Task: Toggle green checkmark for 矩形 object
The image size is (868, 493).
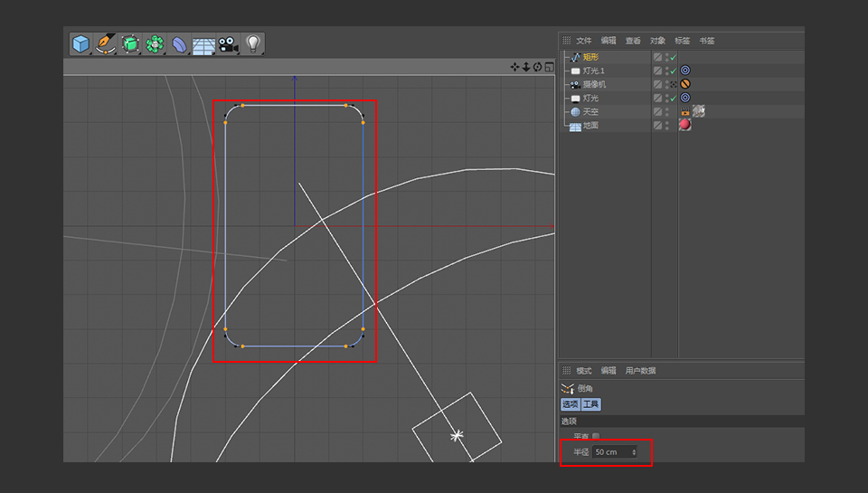Action: point(674,58)
